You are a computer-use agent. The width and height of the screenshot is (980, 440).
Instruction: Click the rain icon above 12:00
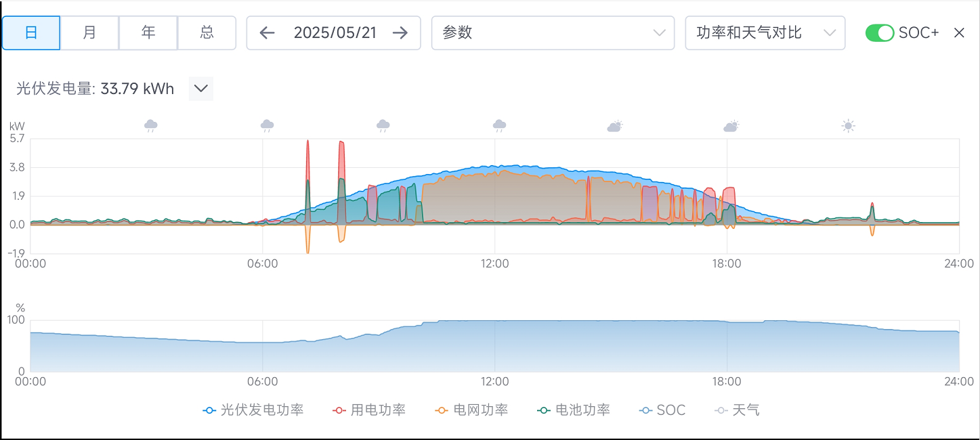point(499,126)
